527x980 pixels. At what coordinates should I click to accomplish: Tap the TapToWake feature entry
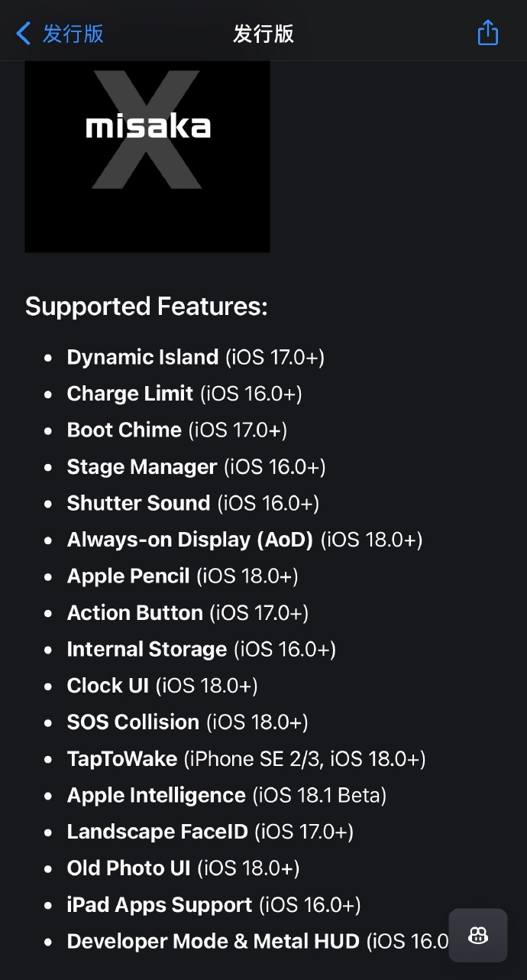pos(247,758)
